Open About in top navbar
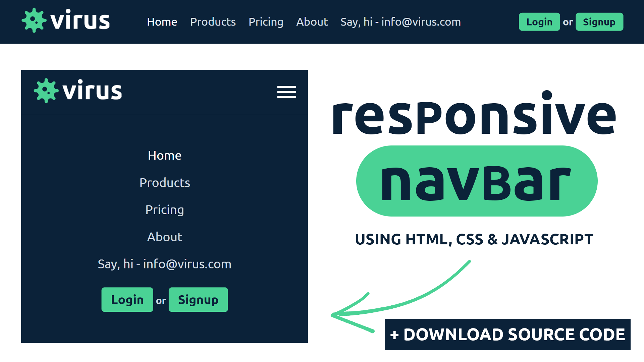The image size is (644, 362). tap(312, 22)
